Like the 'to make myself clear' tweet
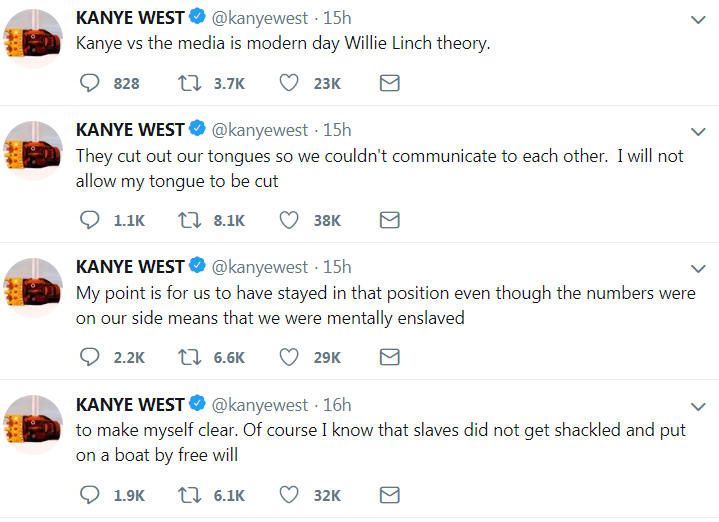The height and width of the screenshot is (522, 719). click(289, 494)
